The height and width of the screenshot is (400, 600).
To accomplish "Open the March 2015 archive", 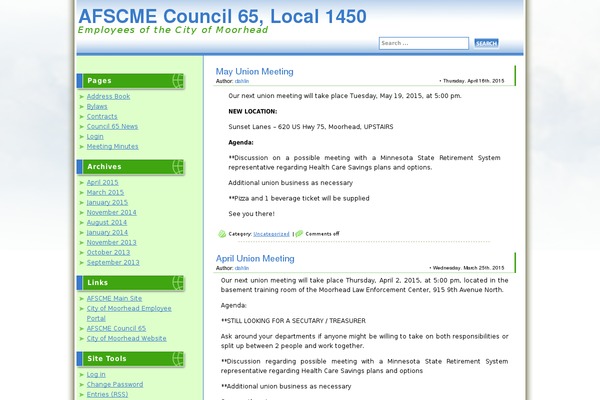I will pyautogui.click(x=105, y=193).
